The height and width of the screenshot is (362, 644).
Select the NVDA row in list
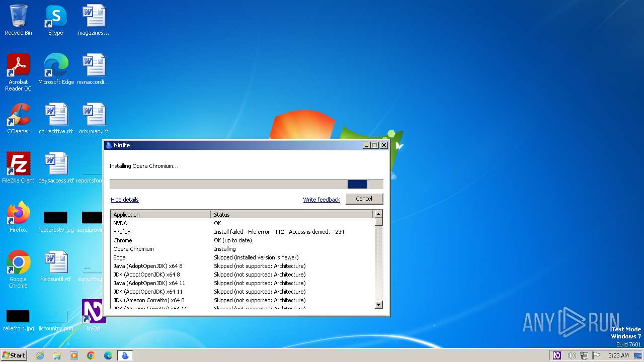pos(243,223)
